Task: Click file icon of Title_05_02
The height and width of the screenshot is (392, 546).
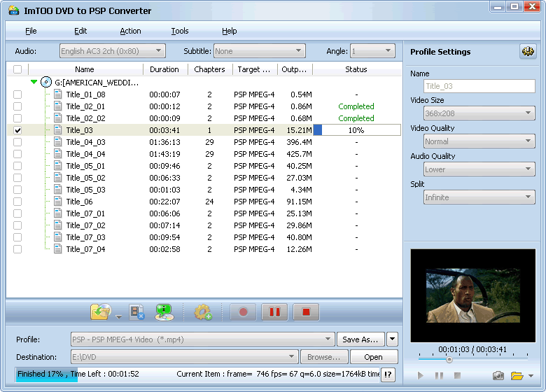Action: coord(58,178)
